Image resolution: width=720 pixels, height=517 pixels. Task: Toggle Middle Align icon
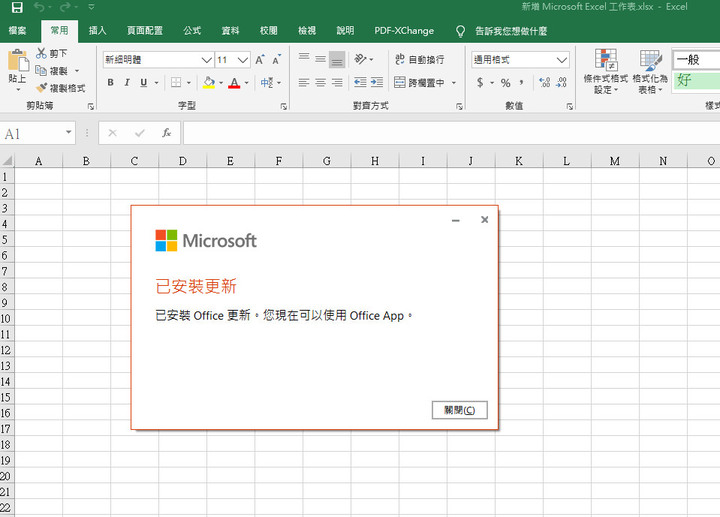(321, 59)
